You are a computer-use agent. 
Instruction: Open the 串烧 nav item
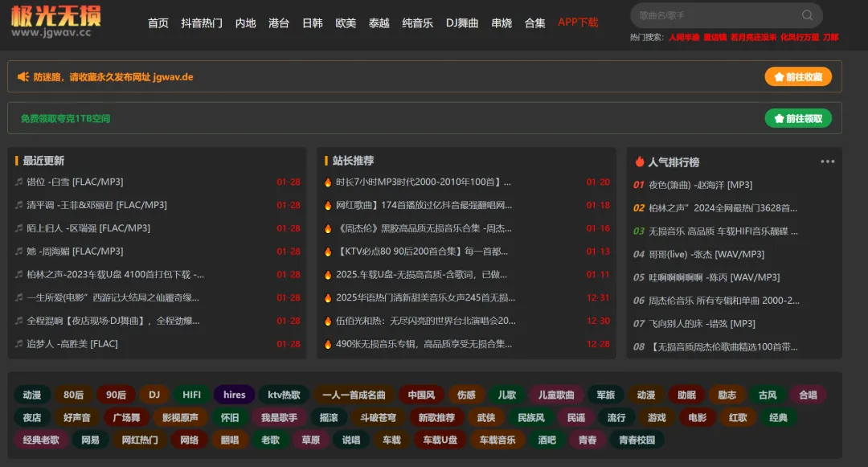[501, 23]
